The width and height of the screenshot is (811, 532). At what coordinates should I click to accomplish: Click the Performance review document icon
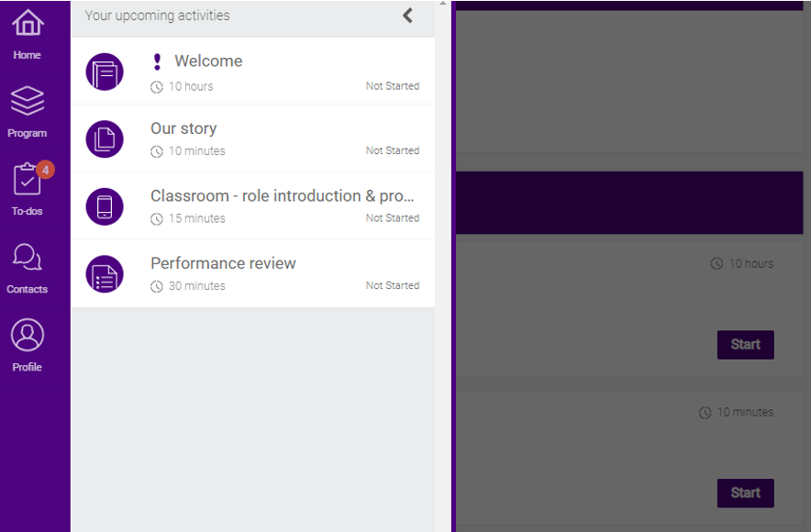point(104,273)
